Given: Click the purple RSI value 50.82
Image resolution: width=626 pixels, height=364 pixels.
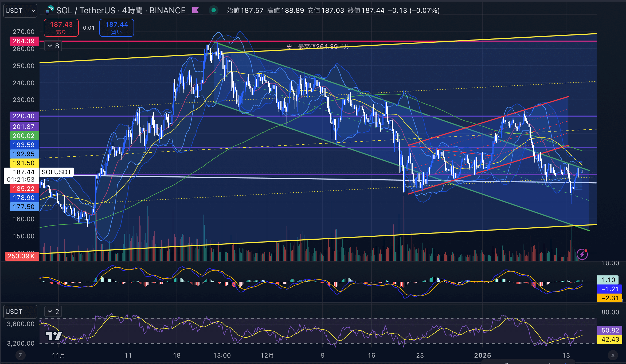Looking at the screenshot, I should pyautogui.click(x=610, y=330).
